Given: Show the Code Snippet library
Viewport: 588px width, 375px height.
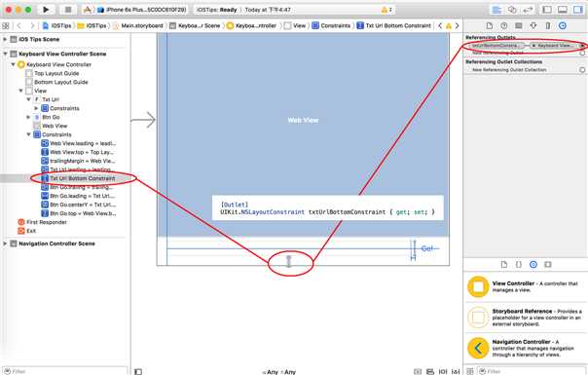Looking at the screenshot, I should coord(519,264).
